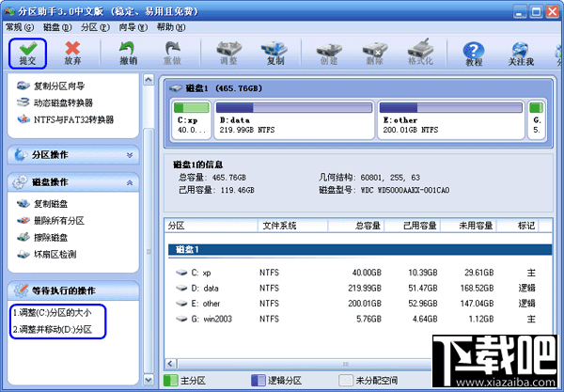Viewport: 564px width, 392px height.
Task: Click drive icon of C: xp row
Action: pos(181,273)
